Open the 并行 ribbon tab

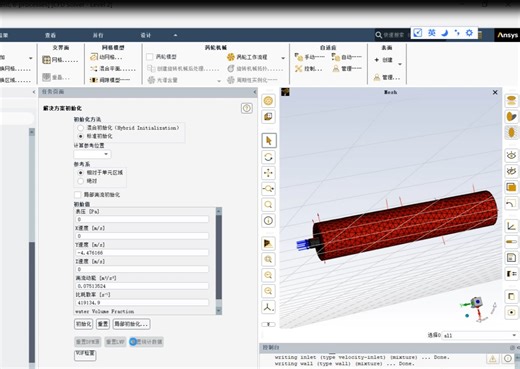(98, 35)
